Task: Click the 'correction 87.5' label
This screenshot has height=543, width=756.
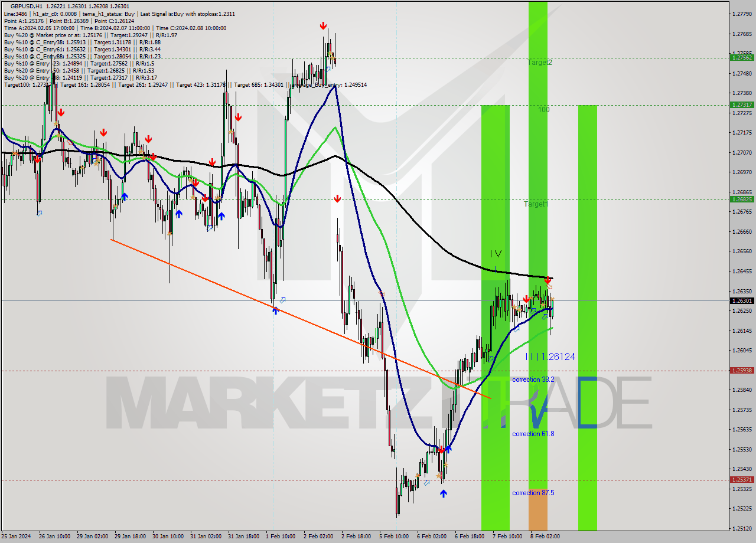Action: (533, 493)
